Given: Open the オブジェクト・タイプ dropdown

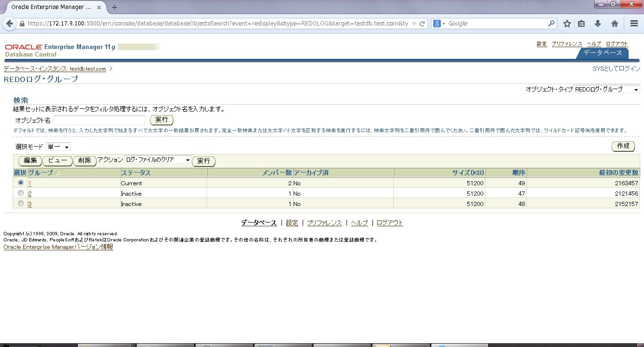Looking at the screenshot, I should pos(607,90).
